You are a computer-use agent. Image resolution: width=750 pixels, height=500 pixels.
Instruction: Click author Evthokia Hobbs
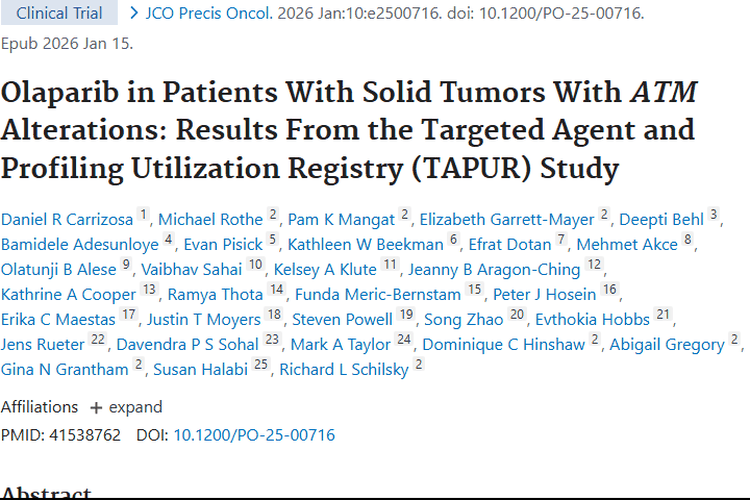[x=592, y=319]
